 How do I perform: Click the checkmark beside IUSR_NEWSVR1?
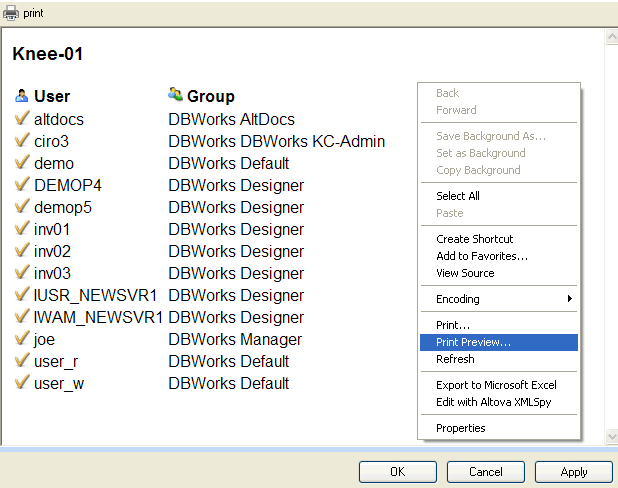tap(22, 294)
